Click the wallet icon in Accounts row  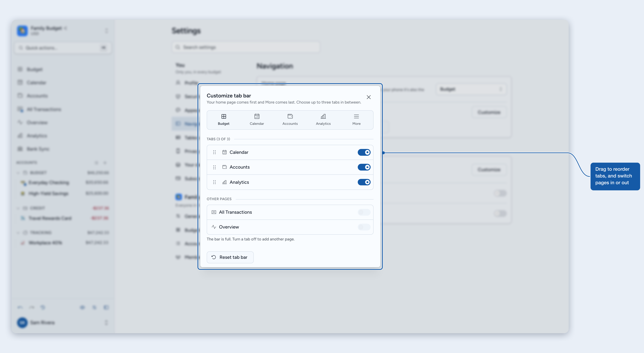(224, 167)
